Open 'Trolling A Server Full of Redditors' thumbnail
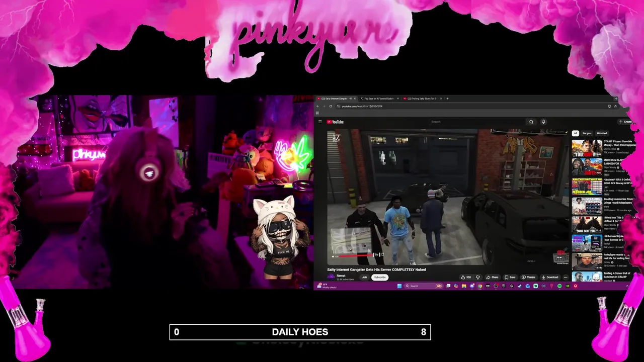 coord(587,277)
